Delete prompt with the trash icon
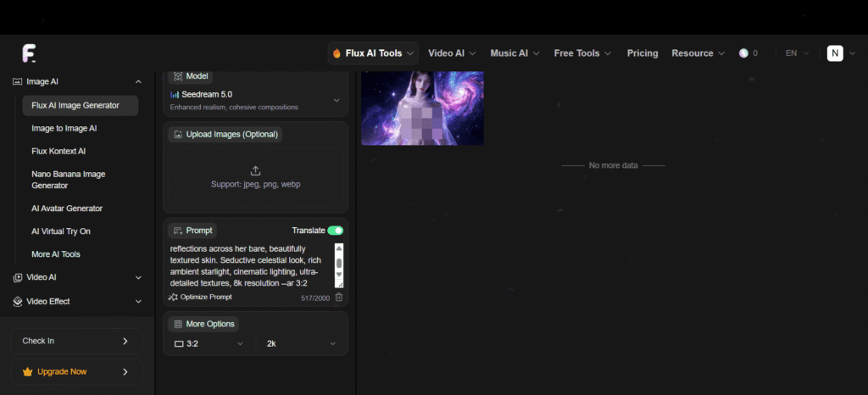The height and width of the screenshot is (395, 868). [x=339, y=297]
